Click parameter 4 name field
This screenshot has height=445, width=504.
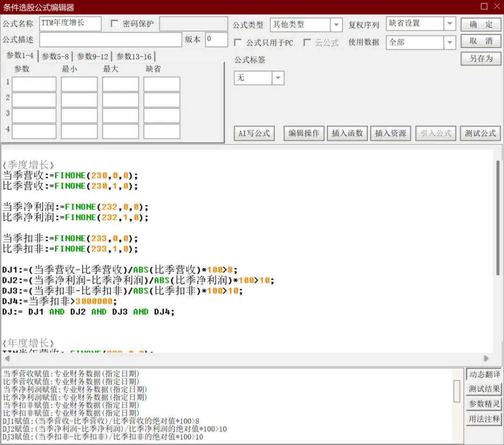click(x=34, y=132)
